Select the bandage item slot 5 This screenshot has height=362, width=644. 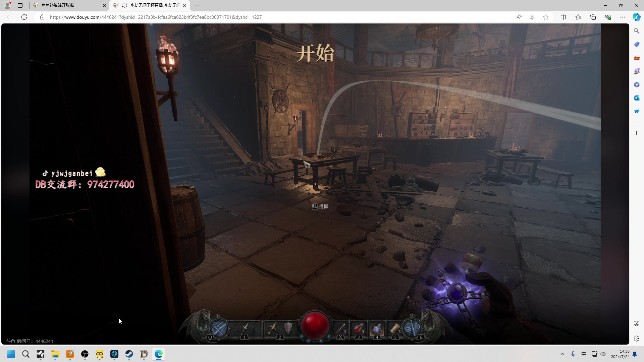point(395,328)
